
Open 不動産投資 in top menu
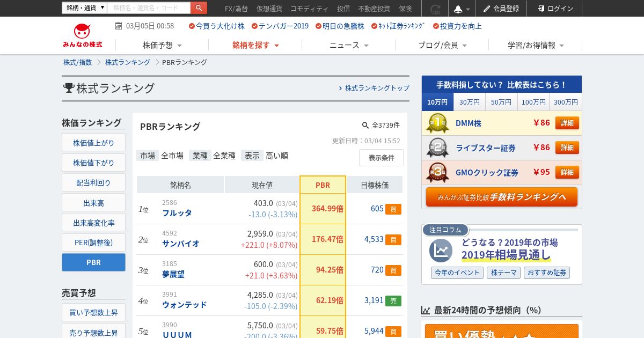(374, 9)
